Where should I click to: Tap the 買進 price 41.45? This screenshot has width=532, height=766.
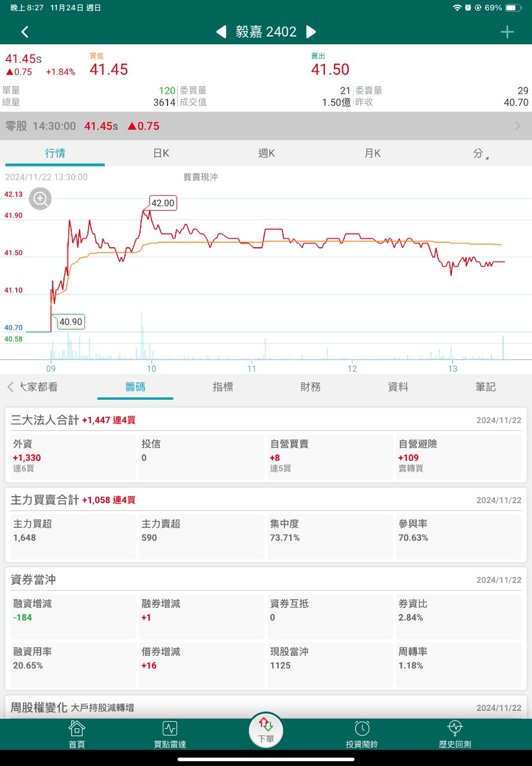tap(109, 69)
